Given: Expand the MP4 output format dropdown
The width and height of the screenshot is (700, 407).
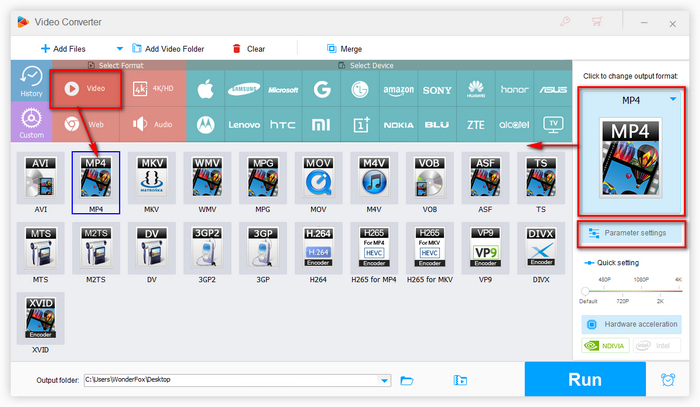Looking at the screenshot, I should pyautogui.click(x=673, y=100).
